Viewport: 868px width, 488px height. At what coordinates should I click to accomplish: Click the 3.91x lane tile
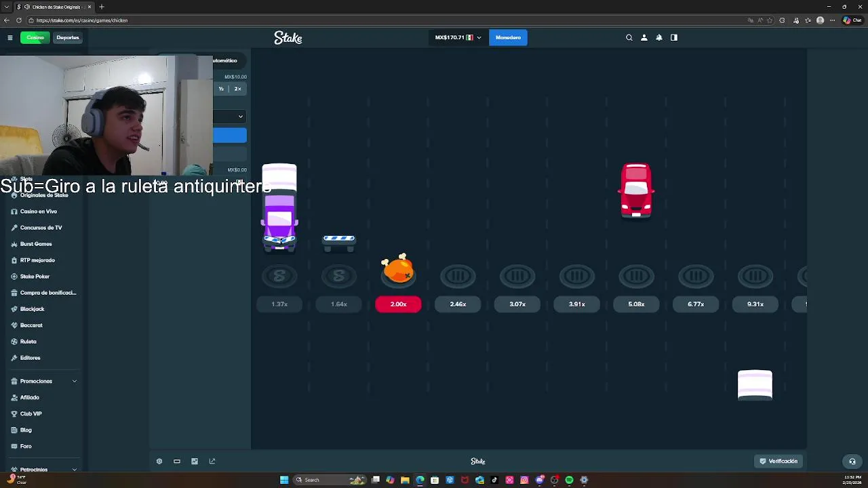tap(577, 304)
